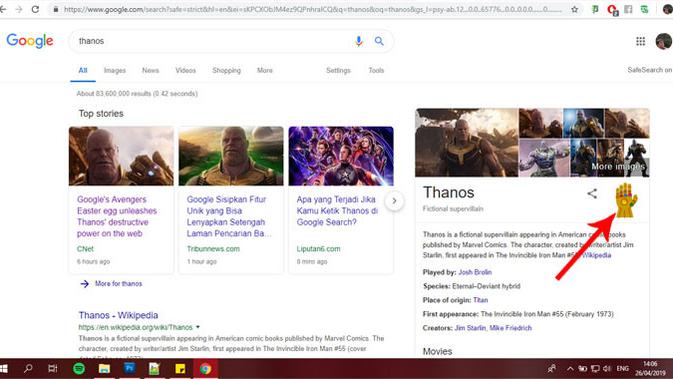Switch to the News tab

click(150, 70)
